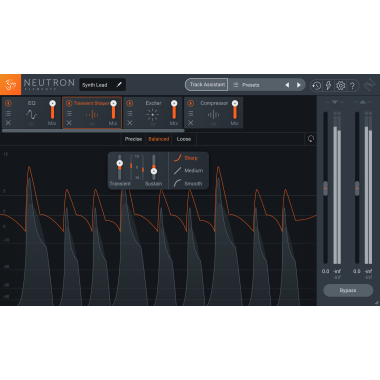Select the Sharp contour option
380x380 pixels.
pyautogui.click(x=191, y=158)
